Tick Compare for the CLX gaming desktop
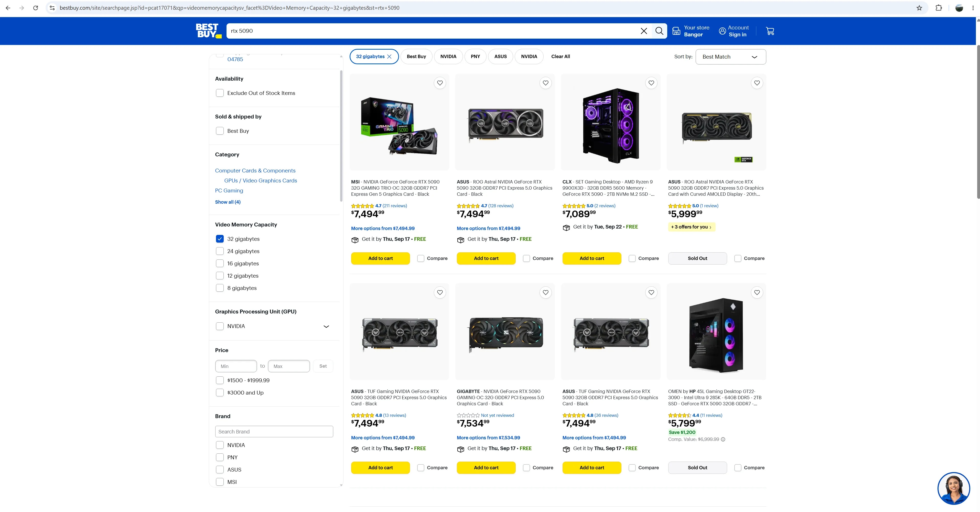980x512 pixels. click(632, 258)
